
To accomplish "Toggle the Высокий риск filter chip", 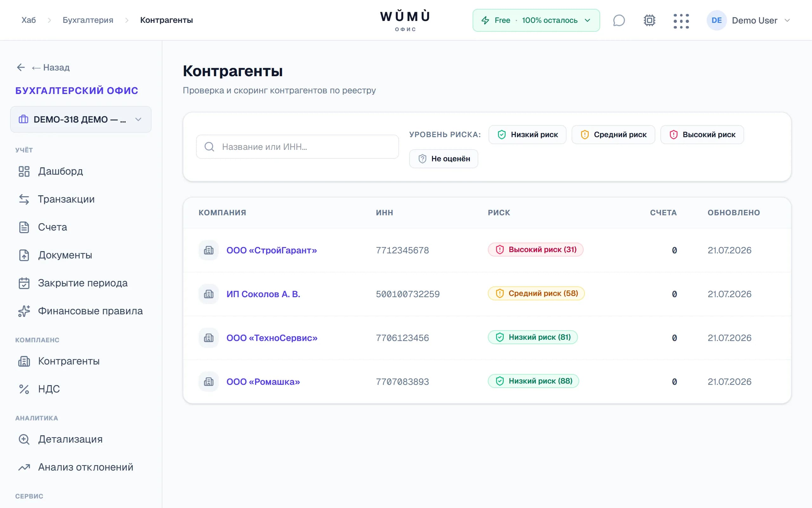I will [x=702, y=134].
